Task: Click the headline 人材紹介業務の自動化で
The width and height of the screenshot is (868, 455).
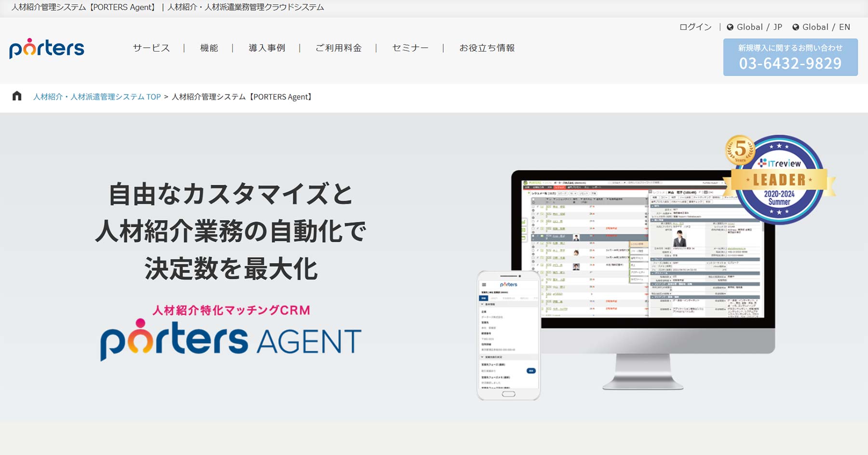Action: (x=231, y=231)
